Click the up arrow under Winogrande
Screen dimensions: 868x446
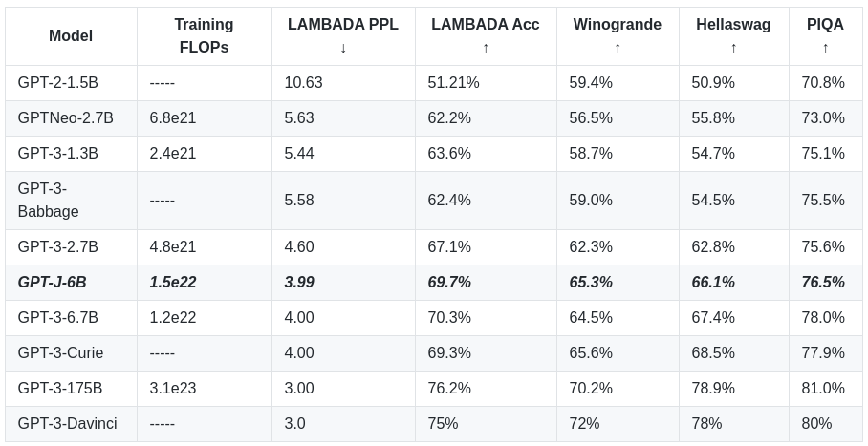tap(618, 48)
